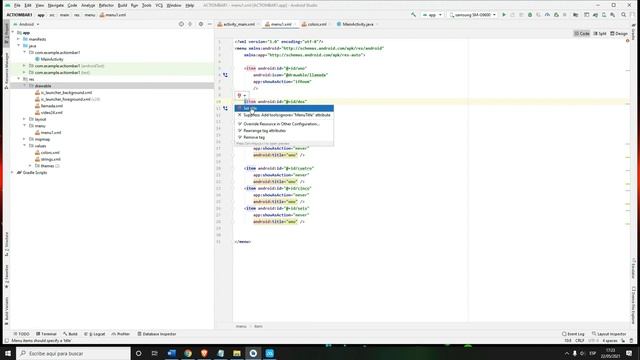This screenshot has width=640, height=360.
Task: Open the Build menu
Action: (x=122, y=5)
